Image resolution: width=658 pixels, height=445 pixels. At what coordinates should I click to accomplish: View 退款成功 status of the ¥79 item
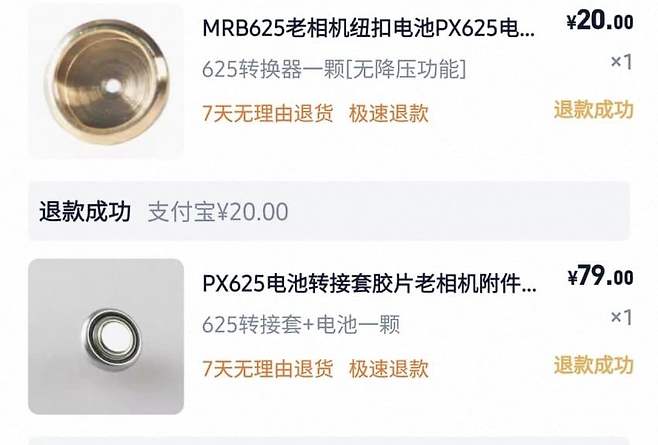[x=593, y=365]
